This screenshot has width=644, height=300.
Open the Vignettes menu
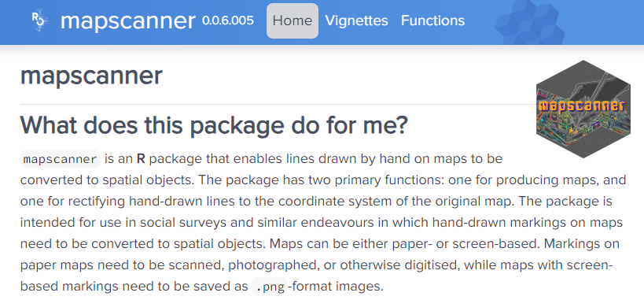point(356,20)
